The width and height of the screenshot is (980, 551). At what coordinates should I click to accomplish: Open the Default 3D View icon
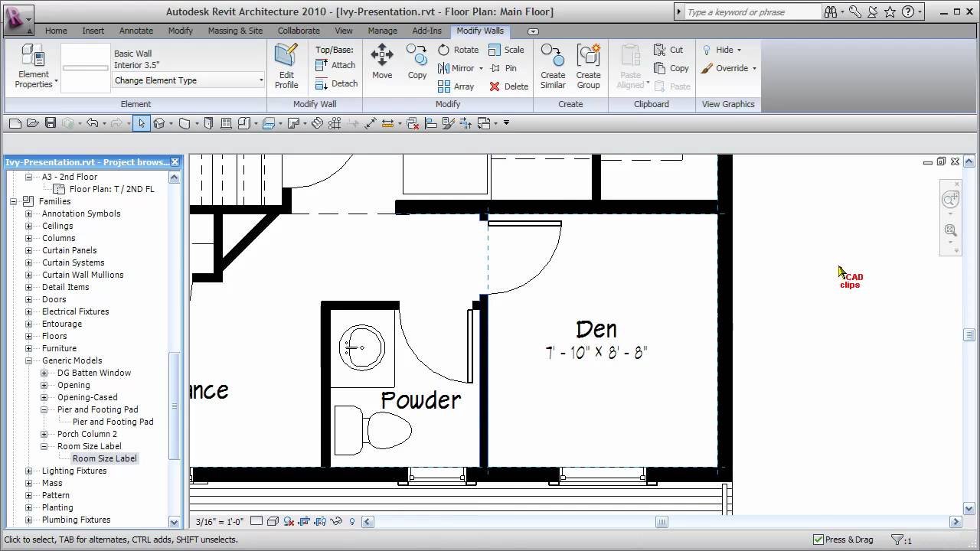[158, 122]
